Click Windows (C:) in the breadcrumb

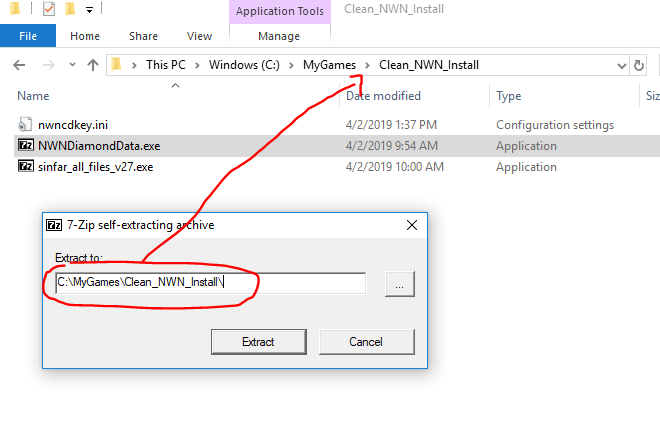tap(244, 65)
